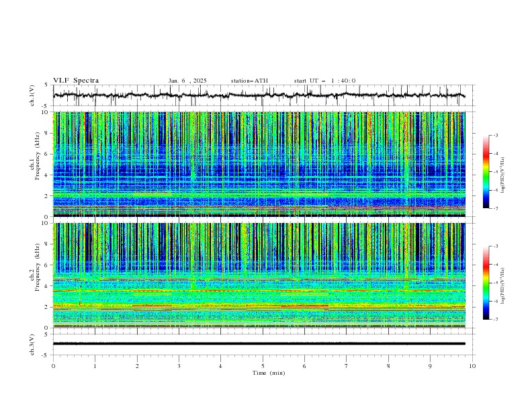This screenshot has width=532, height=411.
Task: Click the "-5" tick on ch.2 colorbar
Action: (495, 283)
